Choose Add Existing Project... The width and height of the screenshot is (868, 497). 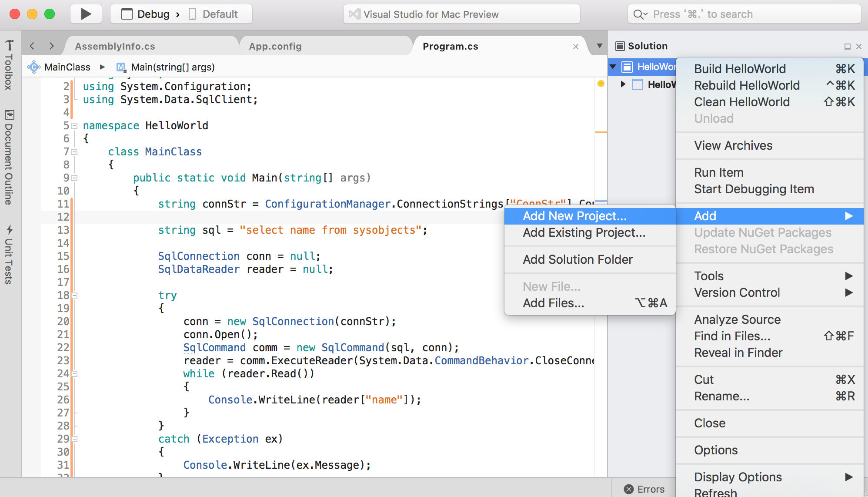[x=590, y=233]
